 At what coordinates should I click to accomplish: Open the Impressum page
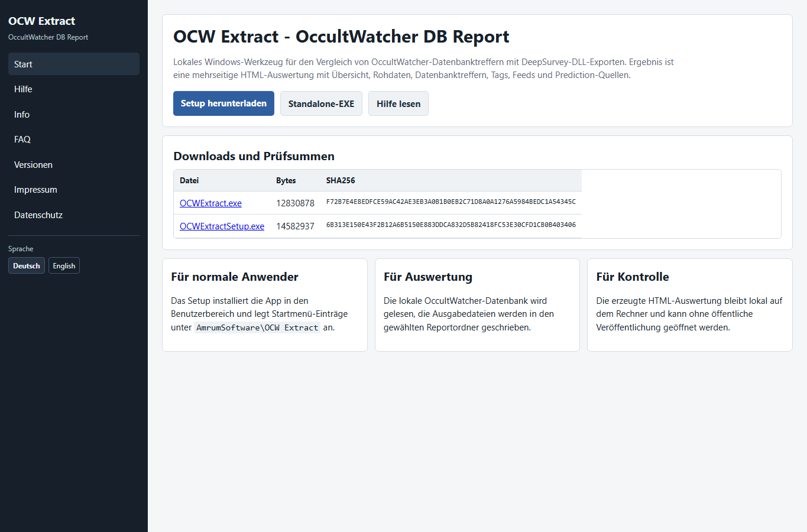[x=74, y=190]
